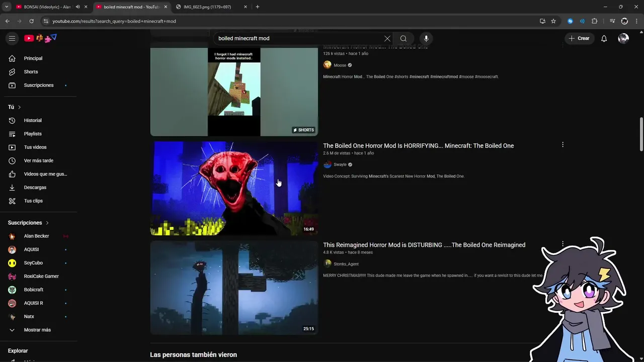The width and height of the screenshot is (644, 362).
Task: Click the magnifier search button
Action: tap(404, 39)
